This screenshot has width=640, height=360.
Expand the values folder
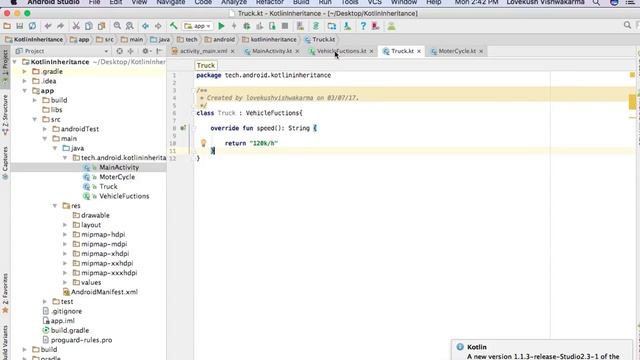65,282
